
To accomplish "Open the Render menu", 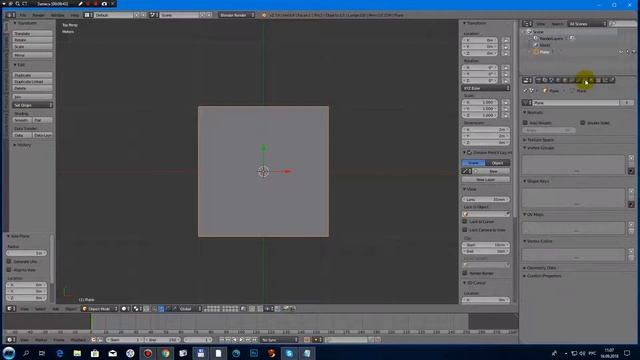I will 39,15.
